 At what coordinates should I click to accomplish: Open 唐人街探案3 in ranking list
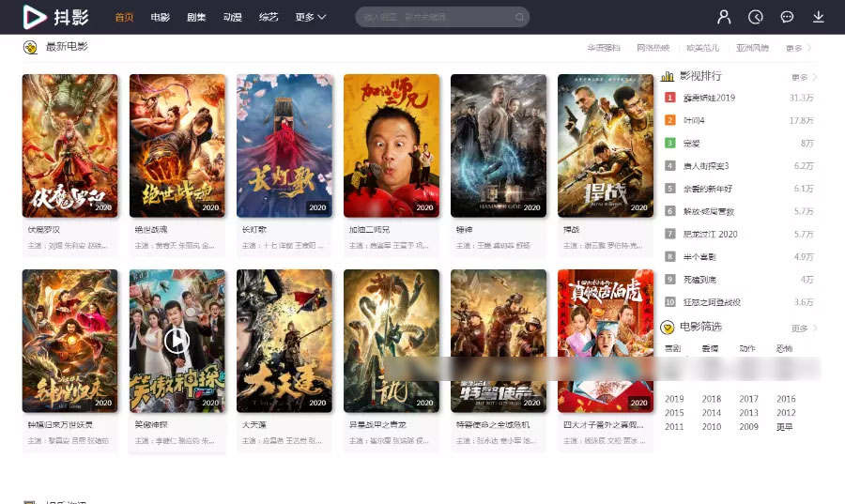tap(706, 166)
